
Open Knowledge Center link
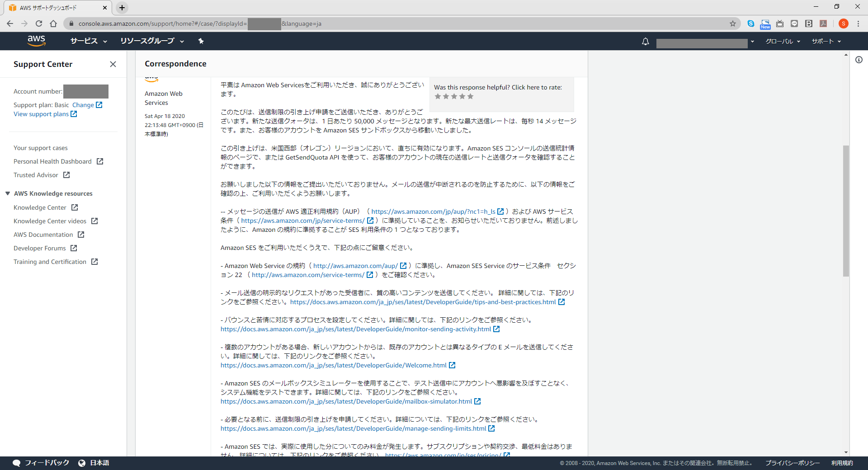click(40, 207)
